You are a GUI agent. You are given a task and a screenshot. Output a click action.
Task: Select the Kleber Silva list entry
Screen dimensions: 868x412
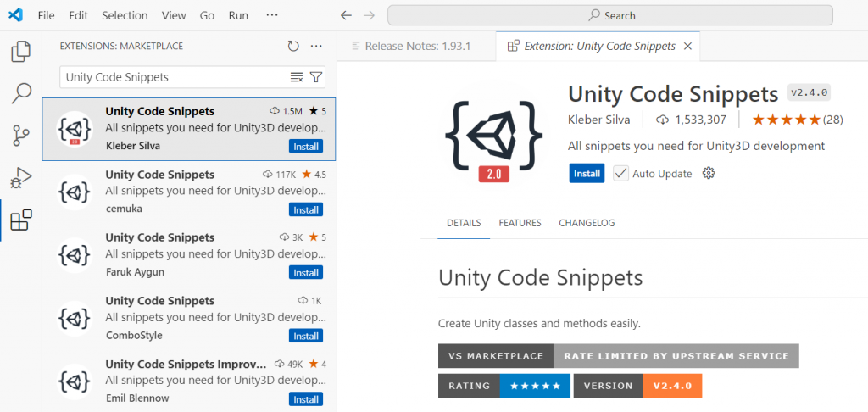[x=189, y=129]
